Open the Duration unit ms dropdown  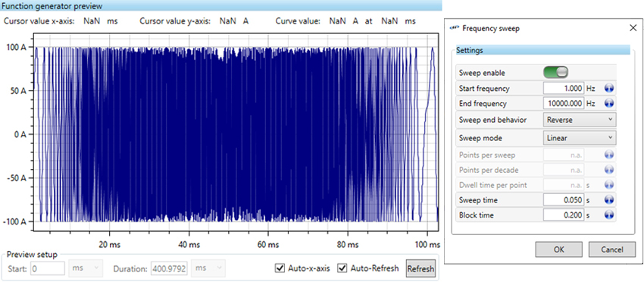208,268
